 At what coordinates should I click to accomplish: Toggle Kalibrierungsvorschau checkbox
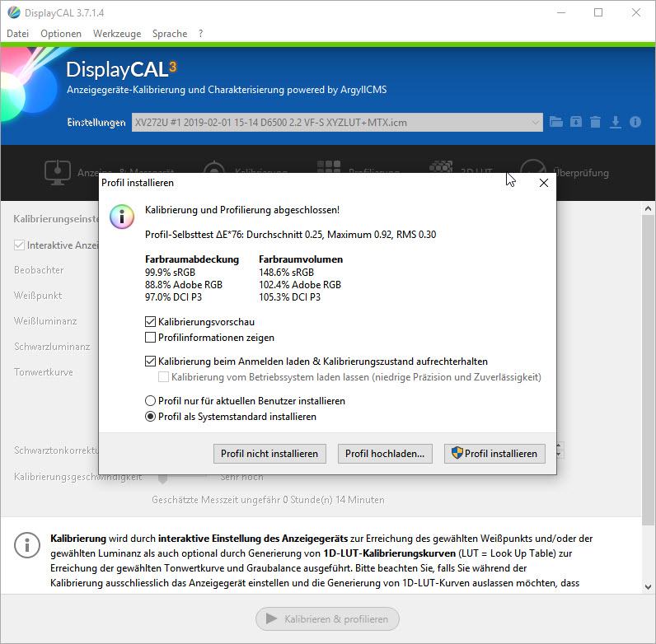point(150,321)
